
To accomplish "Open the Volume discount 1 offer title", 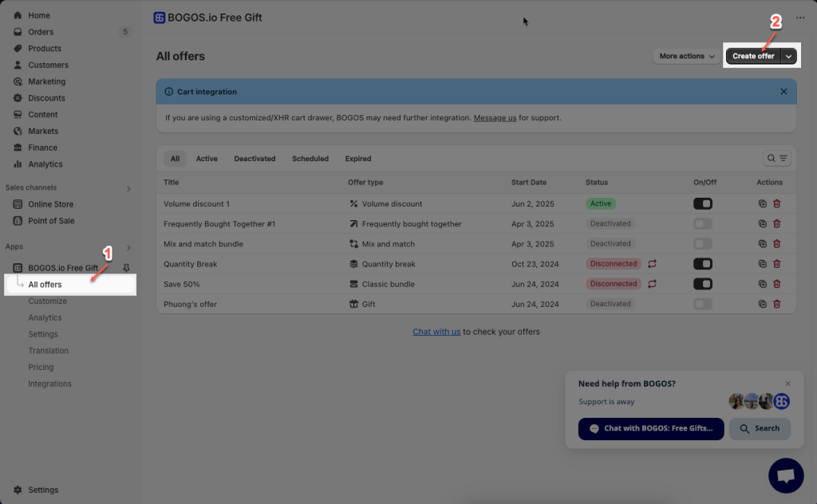I will 196,204.
